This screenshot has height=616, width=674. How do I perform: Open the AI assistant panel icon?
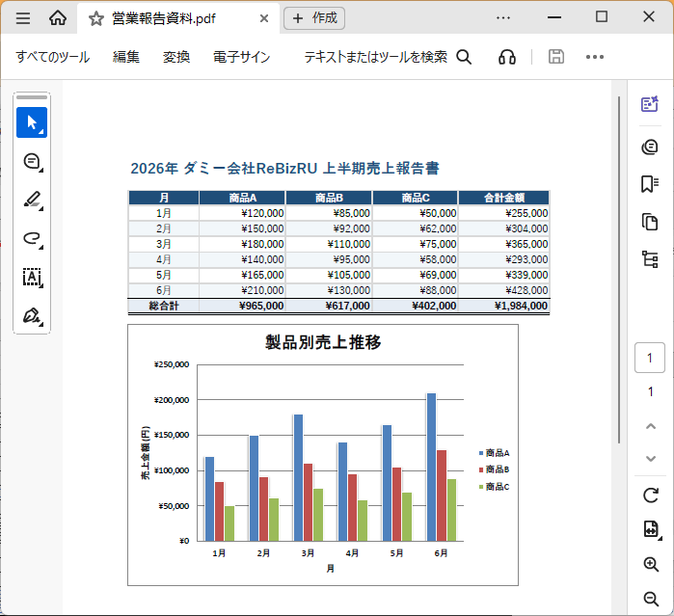click(650, 104)
